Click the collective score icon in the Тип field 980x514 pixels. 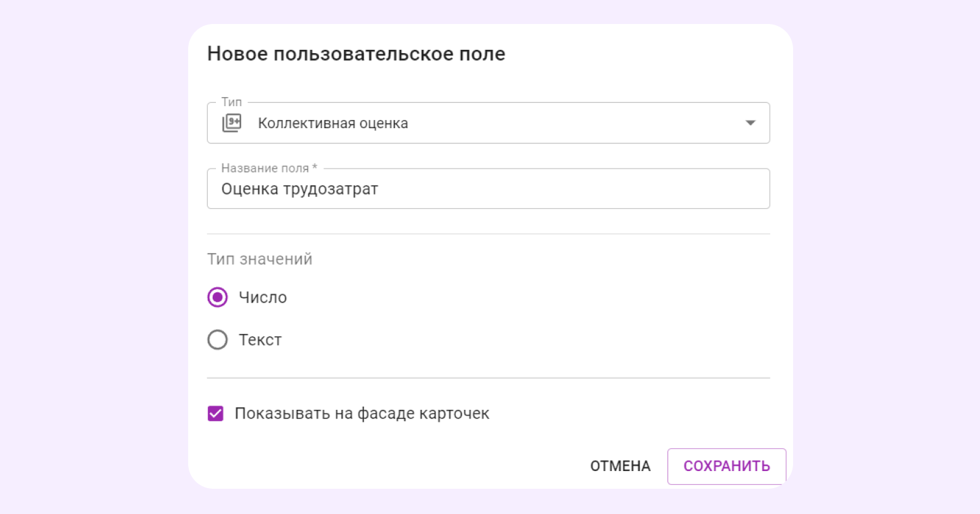point(232,123)
